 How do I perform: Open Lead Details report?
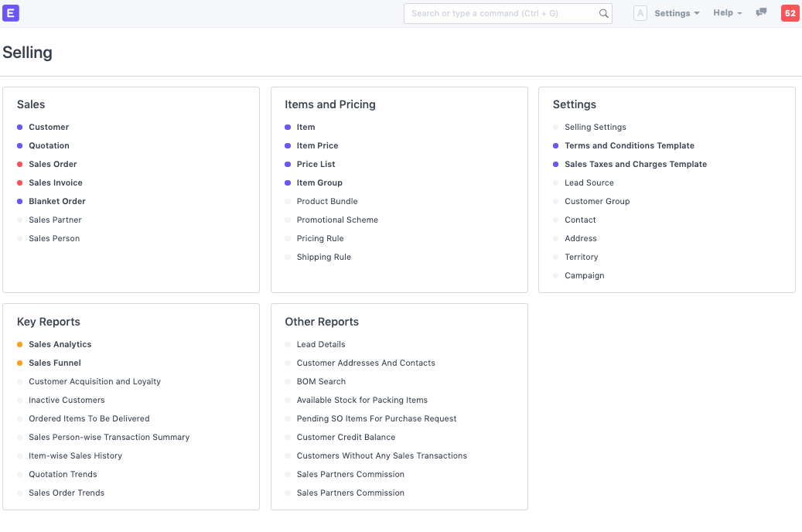(x=321, y=344)
